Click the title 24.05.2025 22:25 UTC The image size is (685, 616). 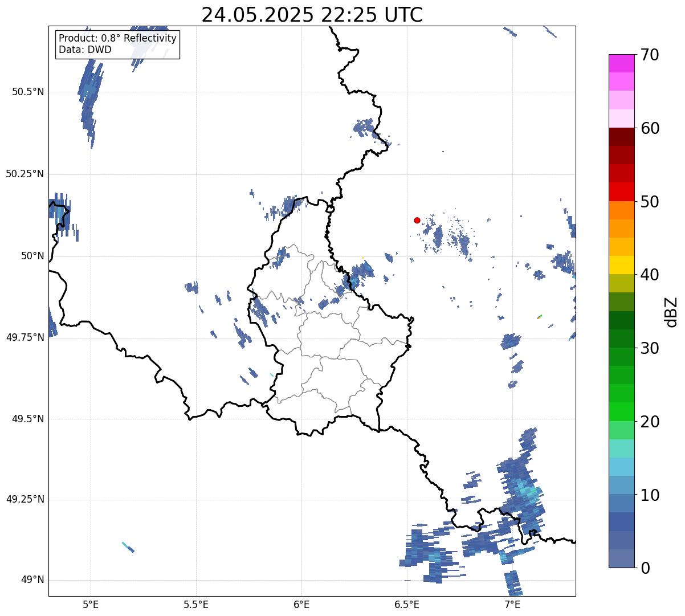tap(312, 15)
